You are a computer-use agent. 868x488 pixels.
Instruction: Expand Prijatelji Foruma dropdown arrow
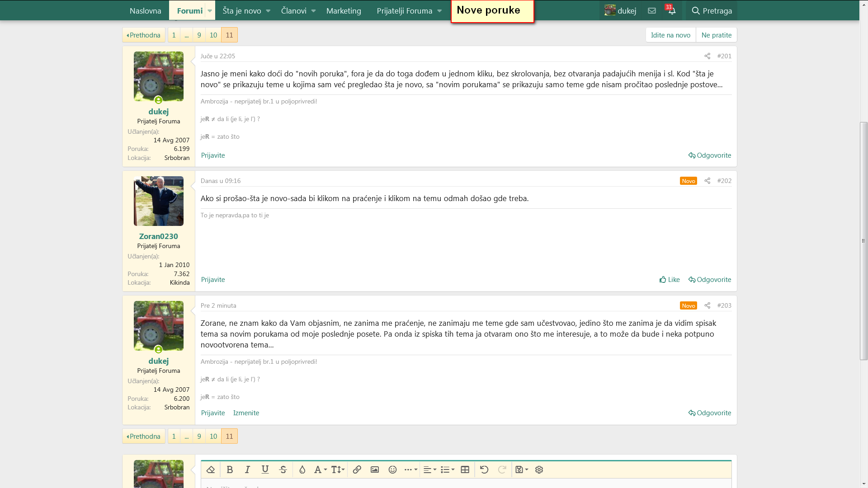tap(439, 10)
